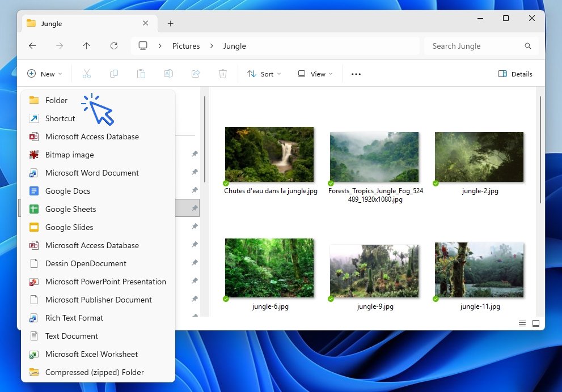The width and height of the screenshot is (562, 392).
Task: Click the Copy icon in the toolbar
Action: click(x=113, y=74)
